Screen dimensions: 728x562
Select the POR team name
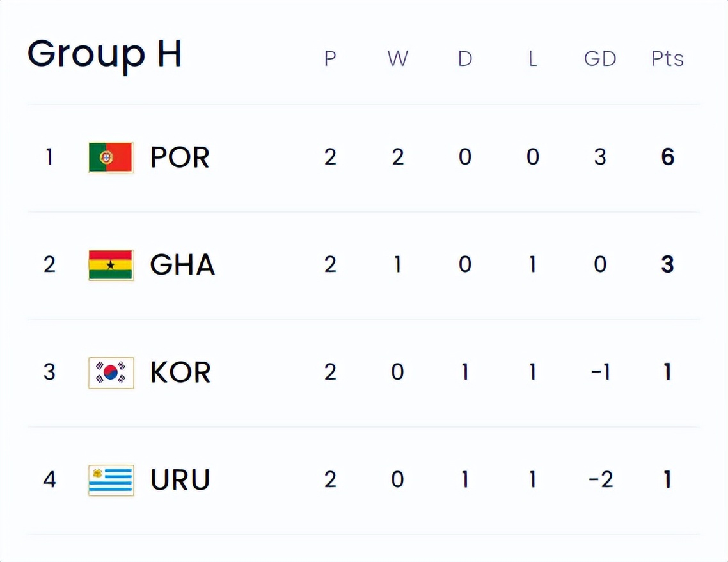coord(180,157)
